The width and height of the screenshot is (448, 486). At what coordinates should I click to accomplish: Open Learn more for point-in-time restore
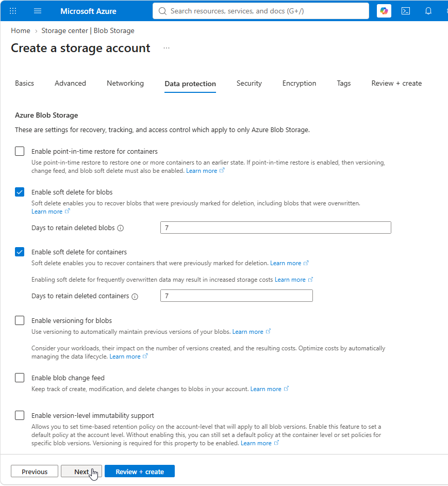202,171
